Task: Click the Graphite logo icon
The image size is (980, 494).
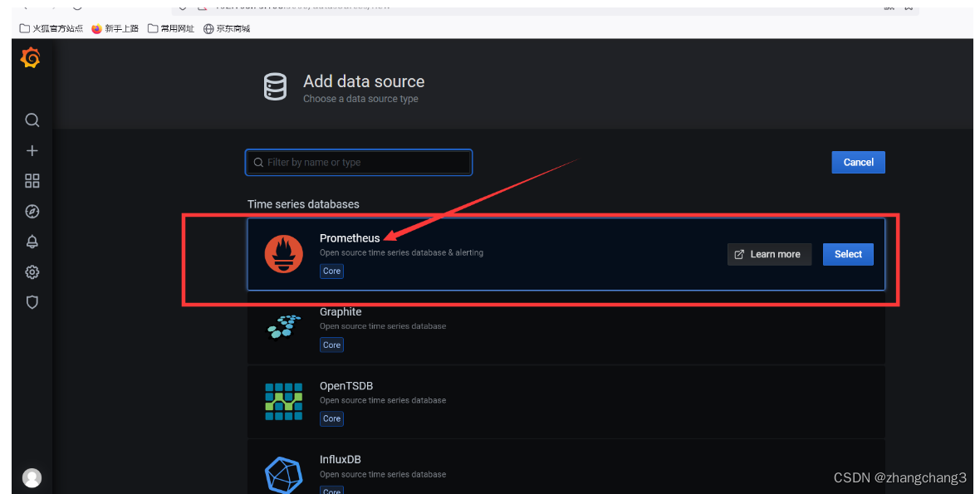Action: point(283,327)
